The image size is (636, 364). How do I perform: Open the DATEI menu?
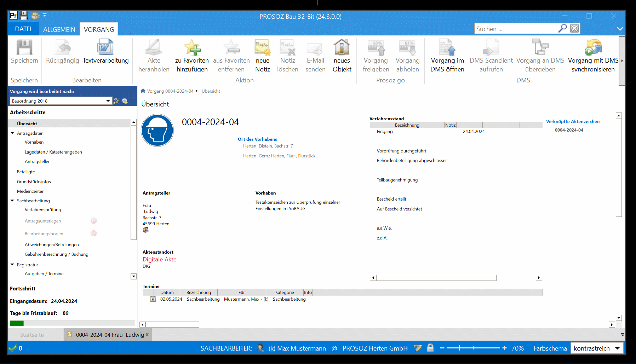[x=23, y=29]
